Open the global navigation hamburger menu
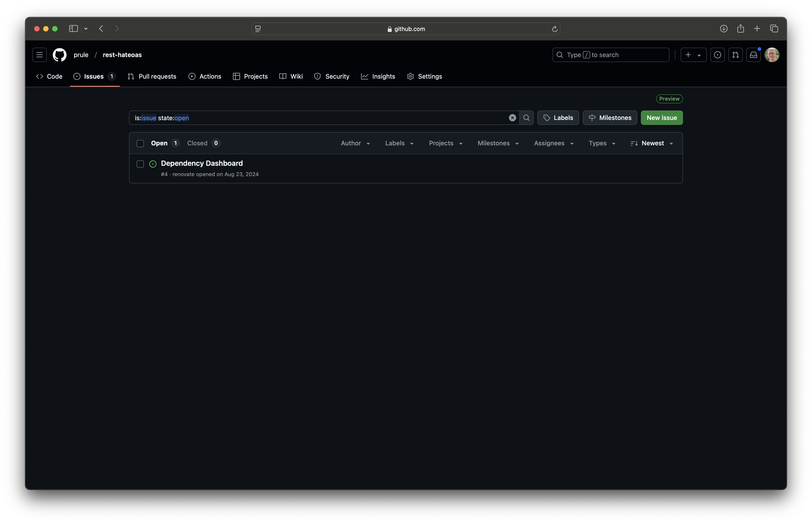 click(39, 55)
